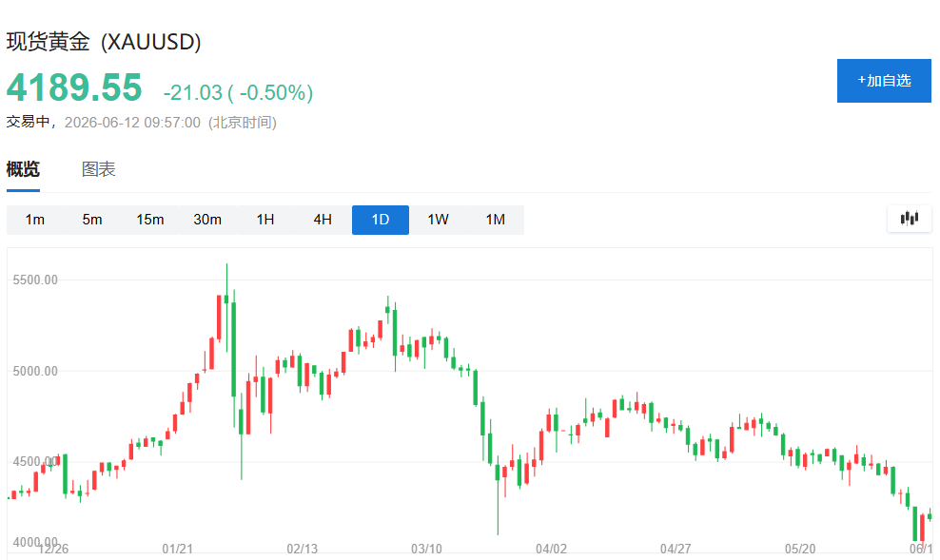Select the 1D timeframe
Viewport: 940px width, 560px height.
380,220
